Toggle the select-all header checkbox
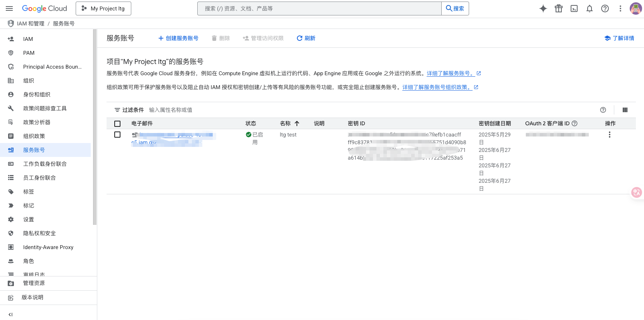The image size is (644, 320). (117, 124)
